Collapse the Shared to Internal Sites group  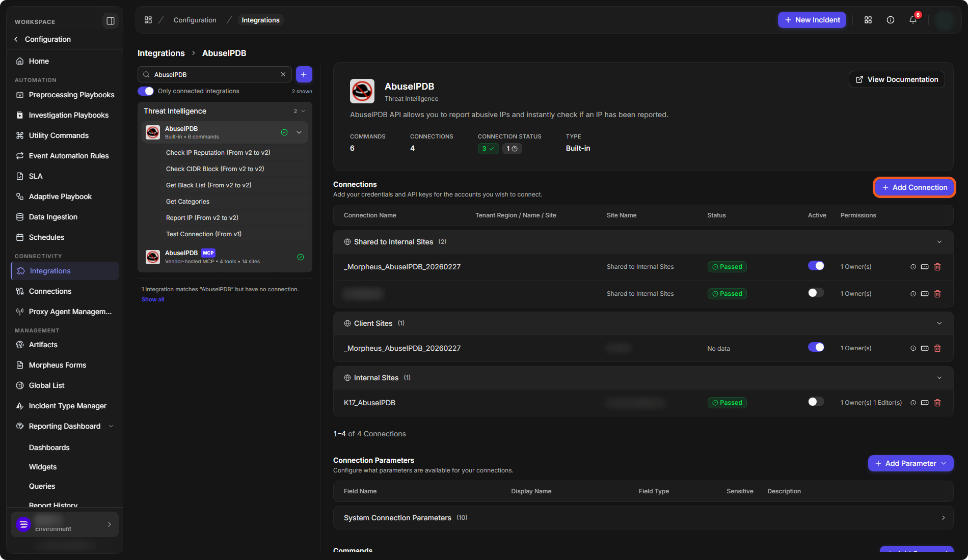point(939,242)
